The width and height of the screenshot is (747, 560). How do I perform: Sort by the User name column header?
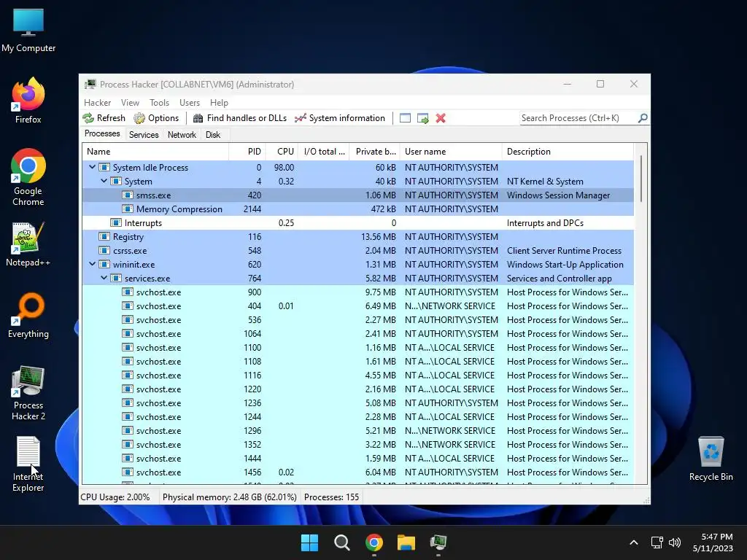coord(451,152)
